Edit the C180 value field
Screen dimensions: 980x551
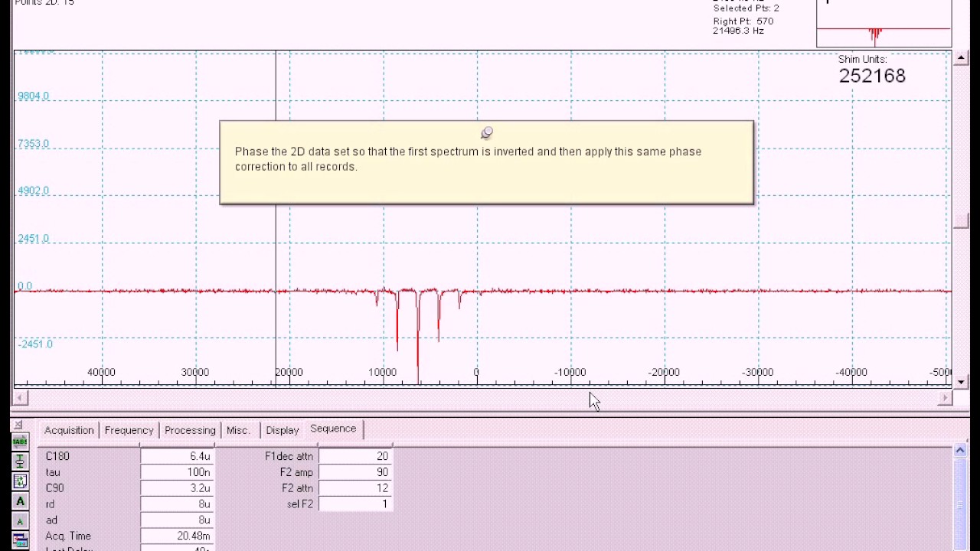pos(177,456)
